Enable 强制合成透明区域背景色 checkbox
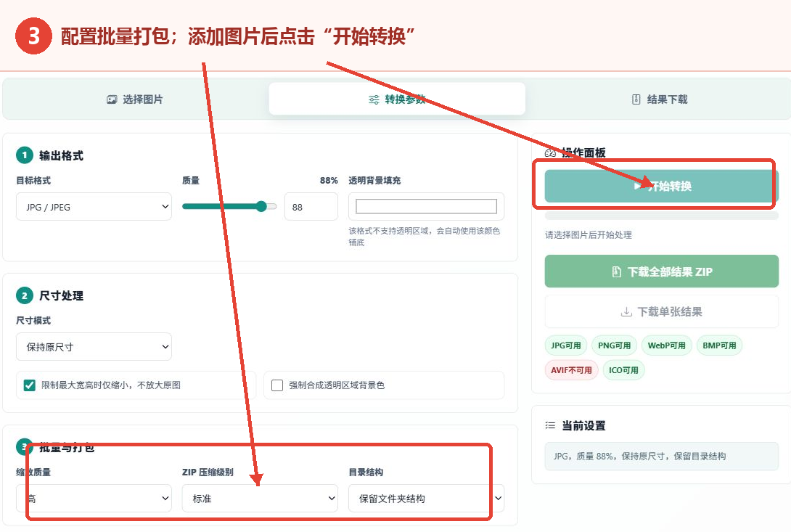This screenshot has height=532, width=791. [277, 385]
